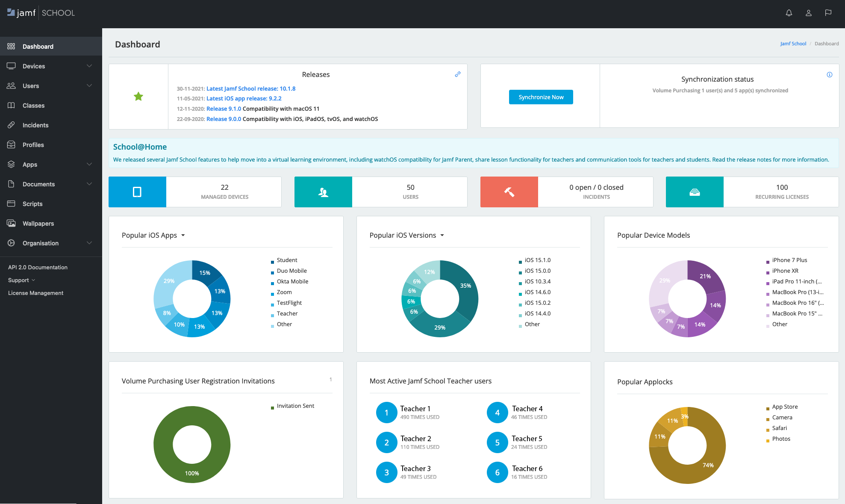Click the School@Home banner heading
845x504 pixels.
[x=140, y=147]
